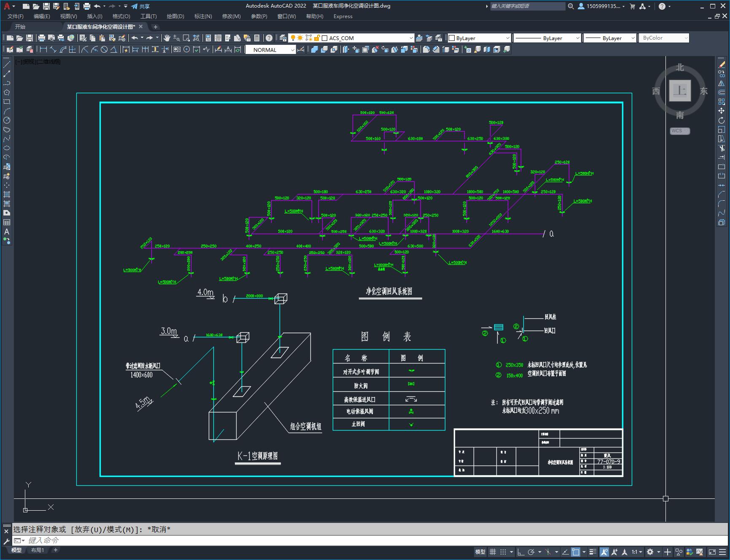Open the 绘图(D) menu
Screen dimensions: 730x560
pos(175,16)
